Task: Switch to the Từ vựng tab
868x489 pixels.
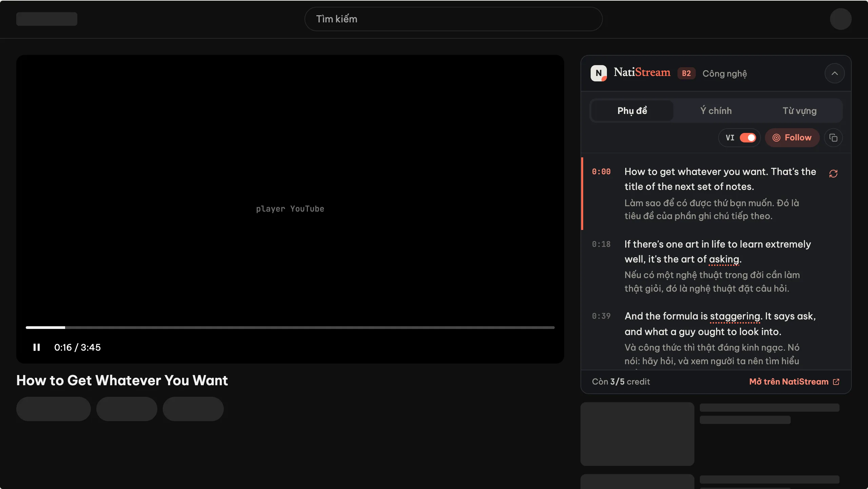Action: click(800, 111)
